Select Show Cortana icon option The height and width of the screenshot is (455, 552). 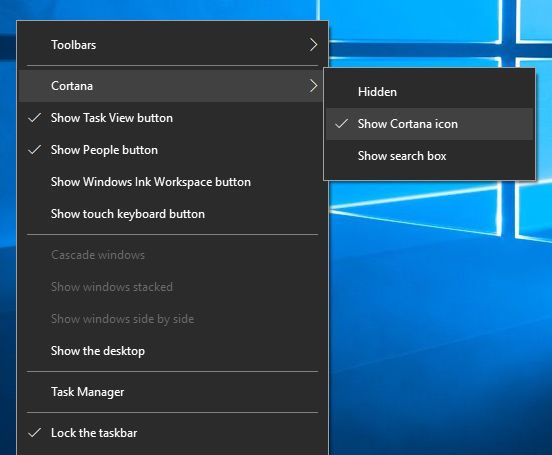[429, 124]
